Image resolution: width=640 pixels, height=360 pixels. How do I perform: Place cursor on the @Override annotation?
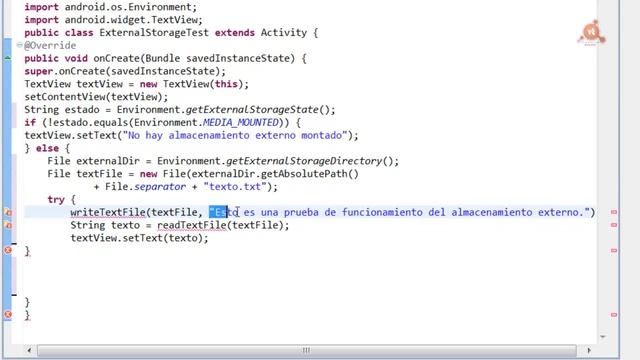tap(50, 45)
